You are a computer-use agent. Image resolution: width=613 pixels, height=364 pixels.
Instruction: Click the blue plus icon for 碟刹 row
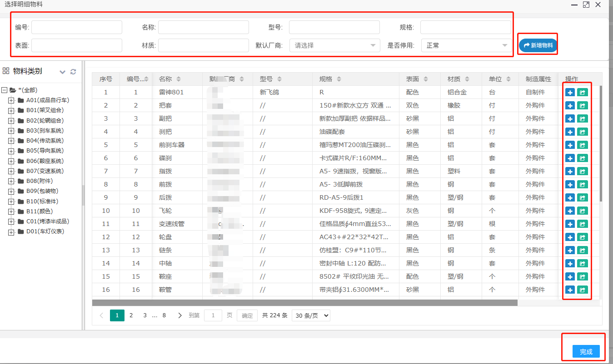pyautogui.click(x=570, y=158)
